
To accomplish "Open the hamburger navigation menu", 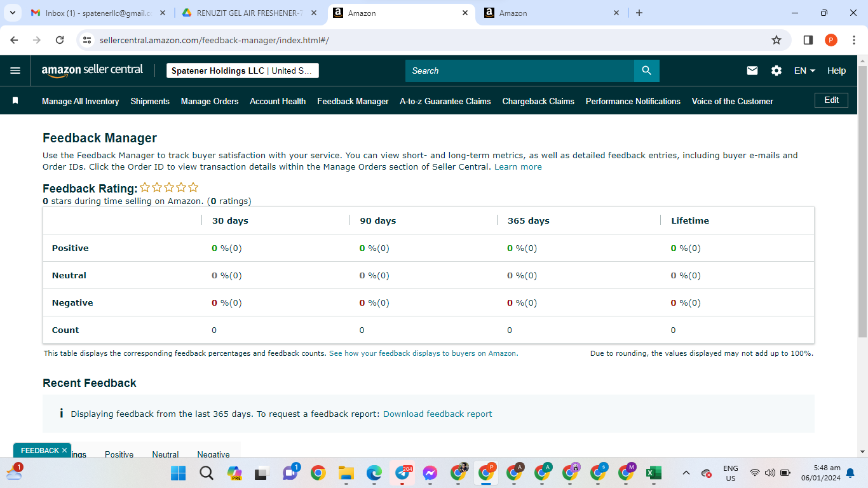I will pos(15,71).
